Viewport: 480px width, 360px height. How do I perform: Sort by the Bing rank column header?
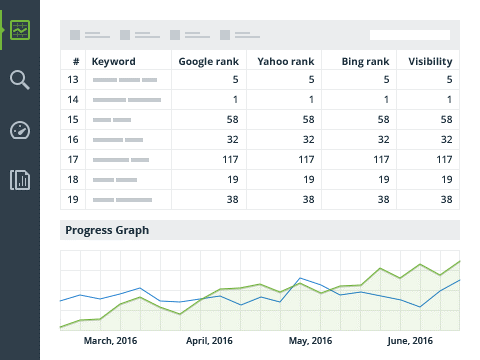(x=365, y=62)
